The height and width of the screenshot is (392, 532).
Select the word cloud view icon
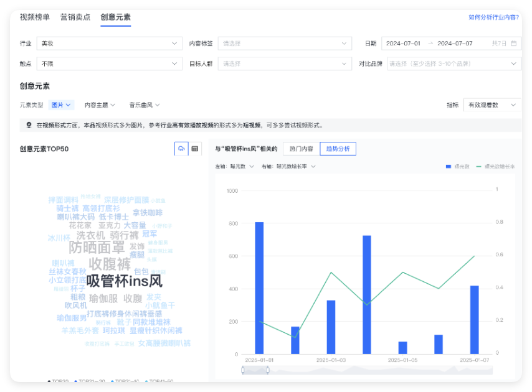coord(181,149)
